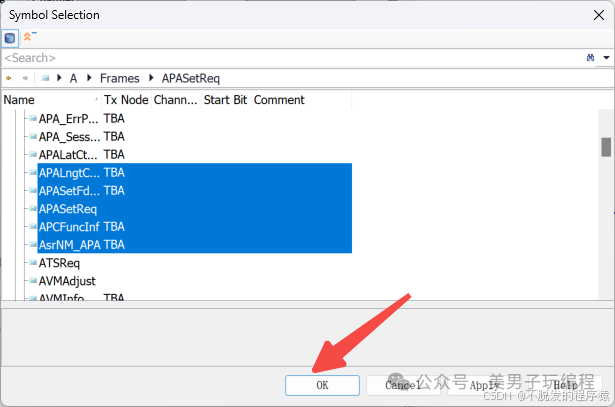The height and width of the screenshot is (407, 615).
Task: Click the frame icon beside AVMAdjust
Action: point(33,280)
